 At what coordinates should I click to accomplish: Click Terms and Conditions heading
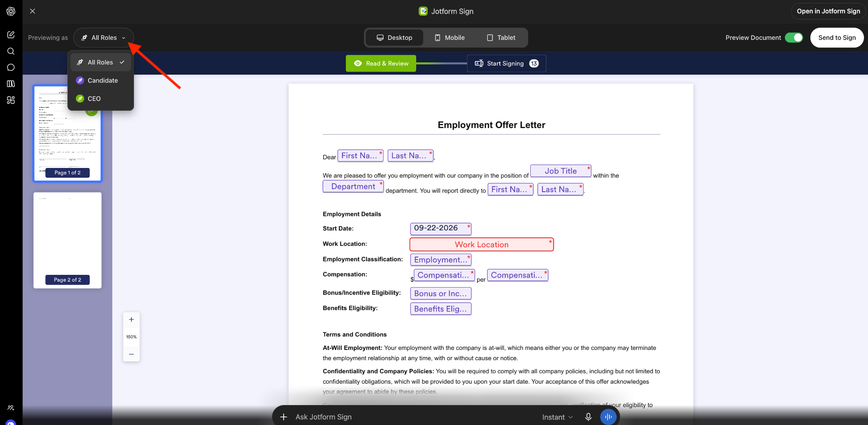click(x=355, y=335)
